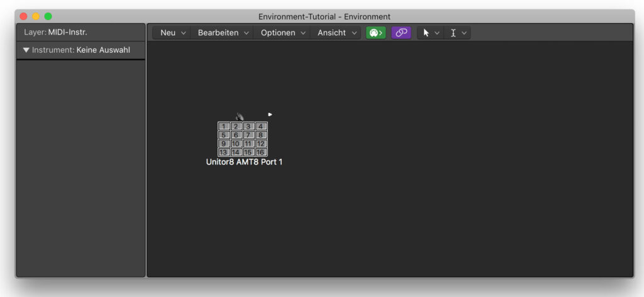
Task: Click sub-channel button 13
Action: pos(223,152)
